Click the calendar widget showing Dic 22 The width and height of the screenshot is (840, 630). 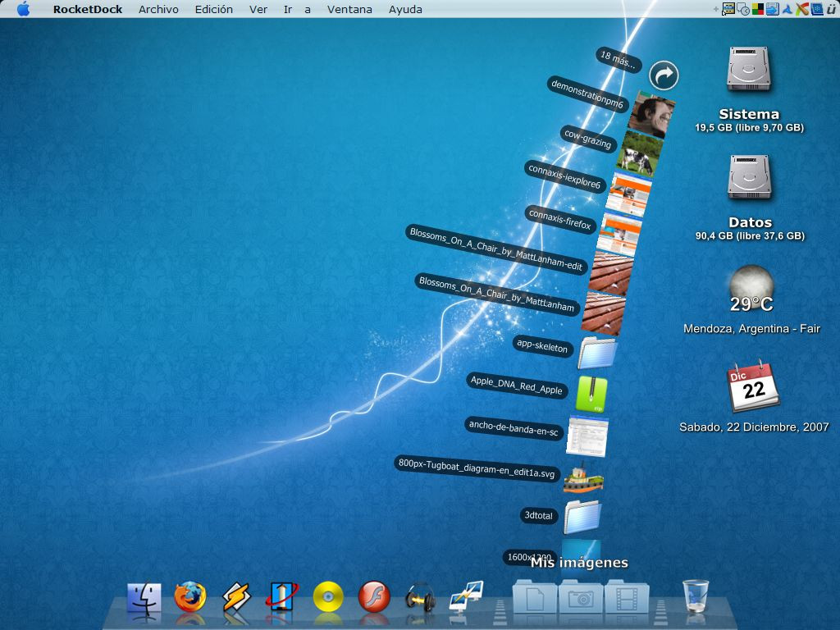click(752, 387)
